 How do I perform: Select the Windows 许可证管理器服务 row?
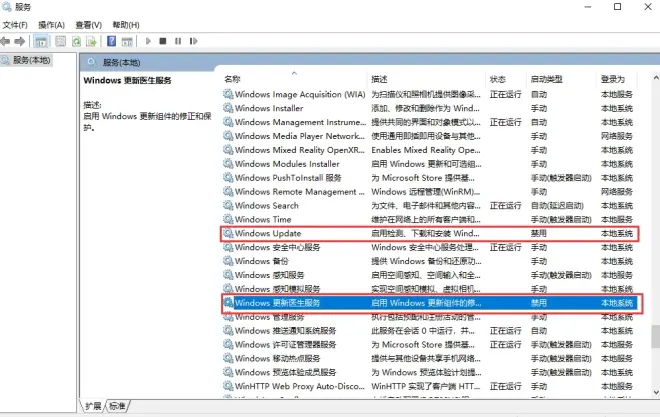(429, 344)
